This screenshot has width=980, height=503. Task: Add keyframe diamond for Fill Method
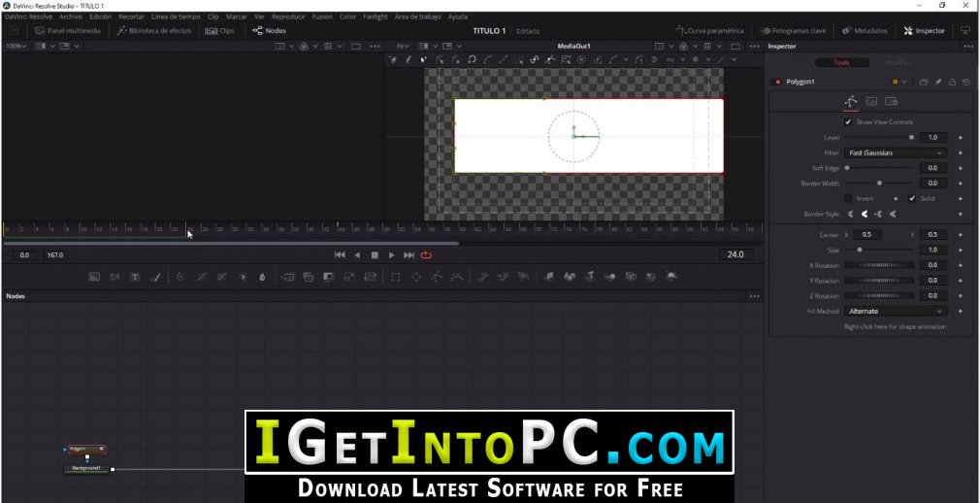[x=961, y=311]
